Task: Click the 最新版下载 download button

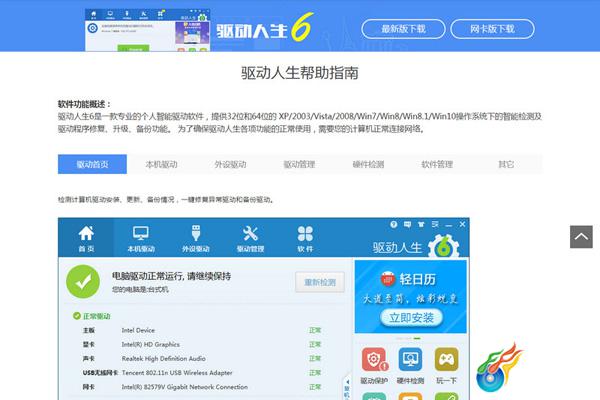Action: (x=403, y=29)
